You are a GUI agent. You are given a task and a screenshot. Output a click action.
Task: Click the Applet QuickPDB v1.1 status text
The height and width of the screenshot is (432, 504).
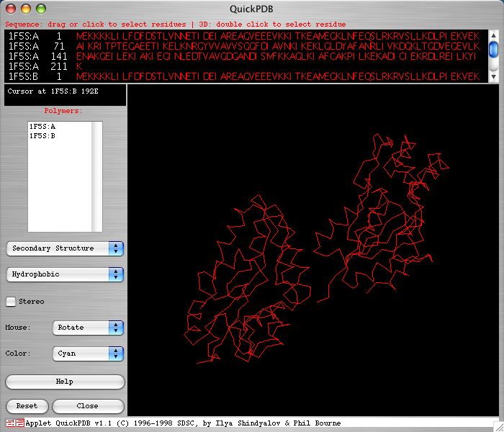point(183,423)
